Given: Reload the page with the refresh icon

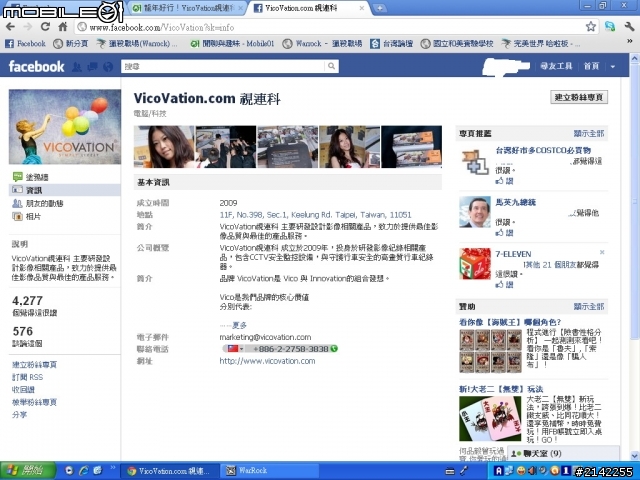Looking at the screenshot, I should 45,27.
